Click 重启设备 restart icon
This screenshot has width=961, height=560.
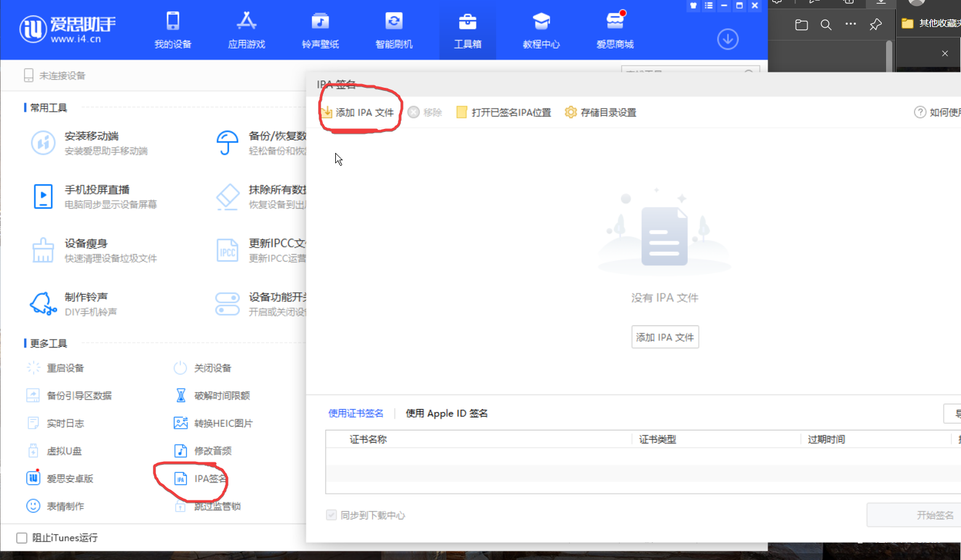coord(33,368)
